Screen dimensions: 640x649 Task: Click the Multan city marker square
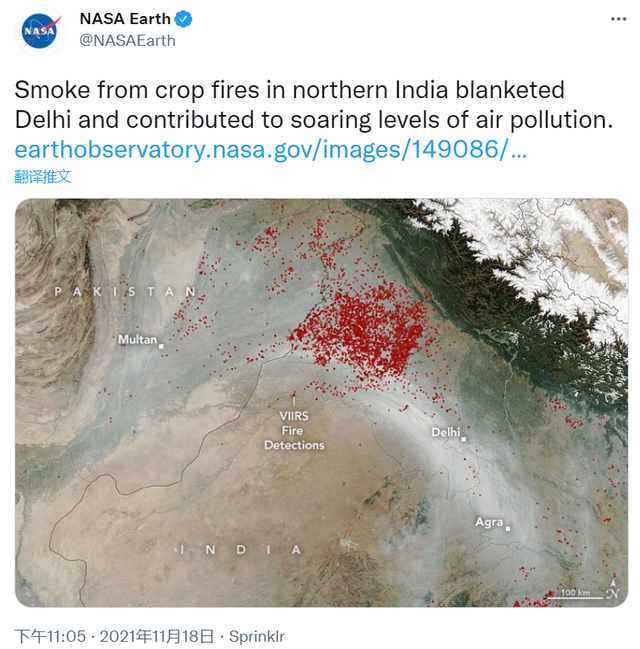click(x=161, y=346)
